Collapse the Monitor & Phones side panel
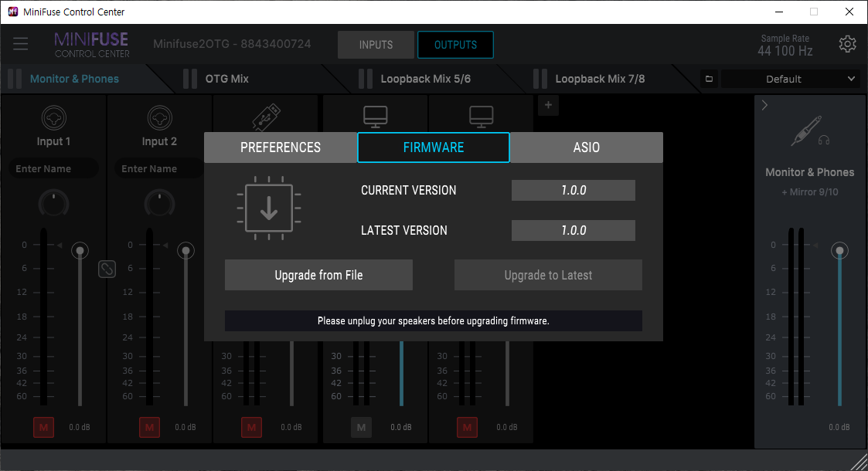The height and width of the screenshot is (471, 868). tap(764, 105)
